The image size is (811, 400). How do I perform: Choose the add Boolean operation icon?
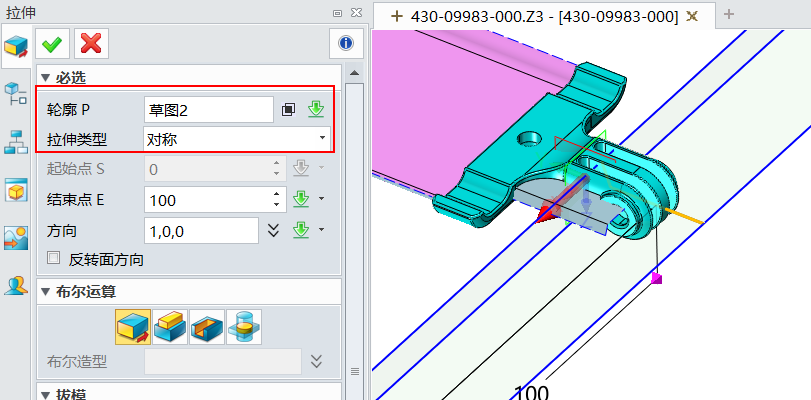click(x=170, y=326)
